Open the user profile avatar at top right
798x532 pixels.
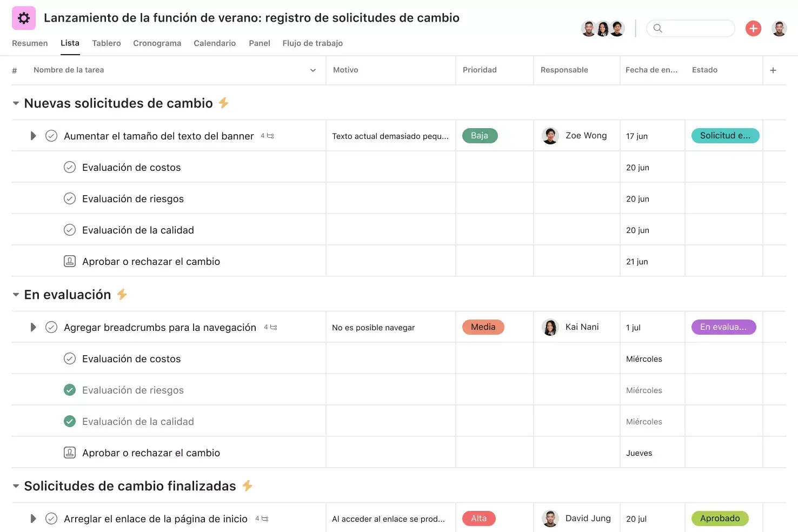click(x=779, y=28)
